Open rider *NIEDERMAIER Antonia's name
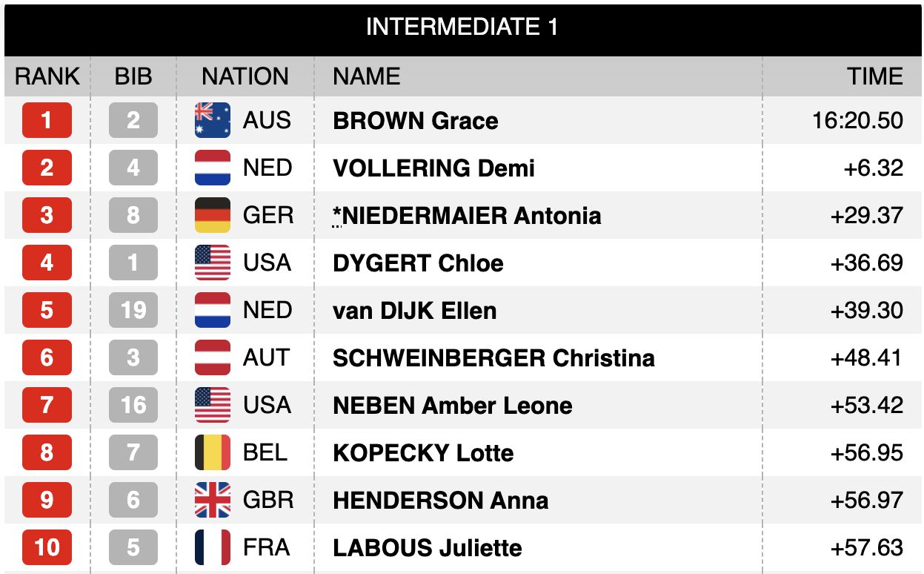The width and height of the screenshot is (924, 574). 467,216
